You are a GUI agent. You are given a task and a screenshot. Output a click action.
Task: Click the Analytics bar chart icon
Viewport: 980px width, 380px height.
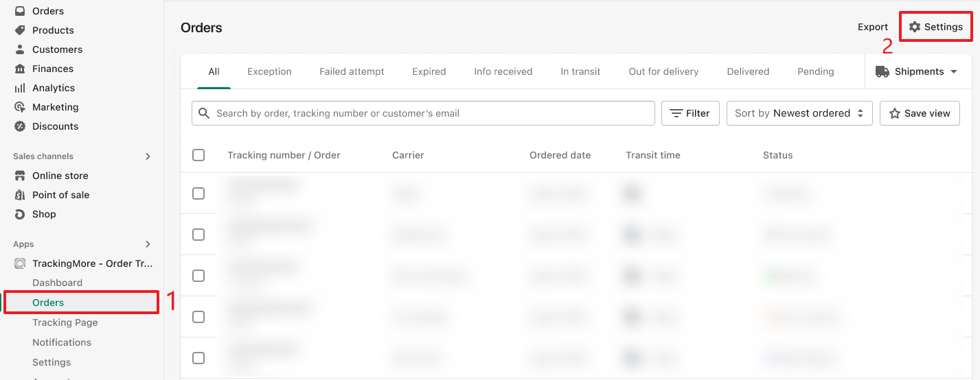click(x=20, y=88)
